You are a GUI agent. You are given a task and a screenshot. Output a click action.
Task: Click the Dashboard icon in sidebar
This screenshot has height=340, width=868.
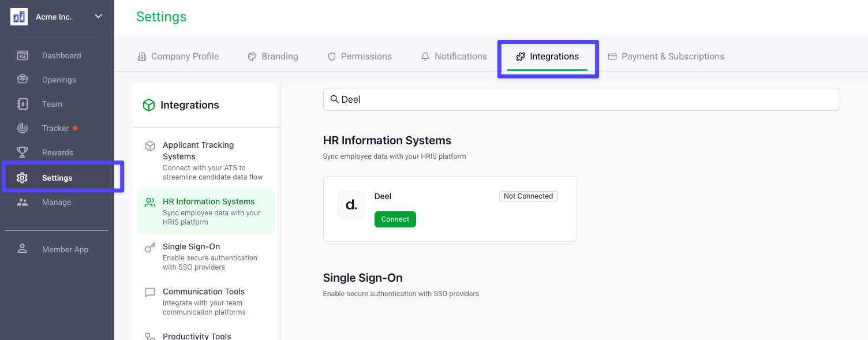tap(23, 55)
